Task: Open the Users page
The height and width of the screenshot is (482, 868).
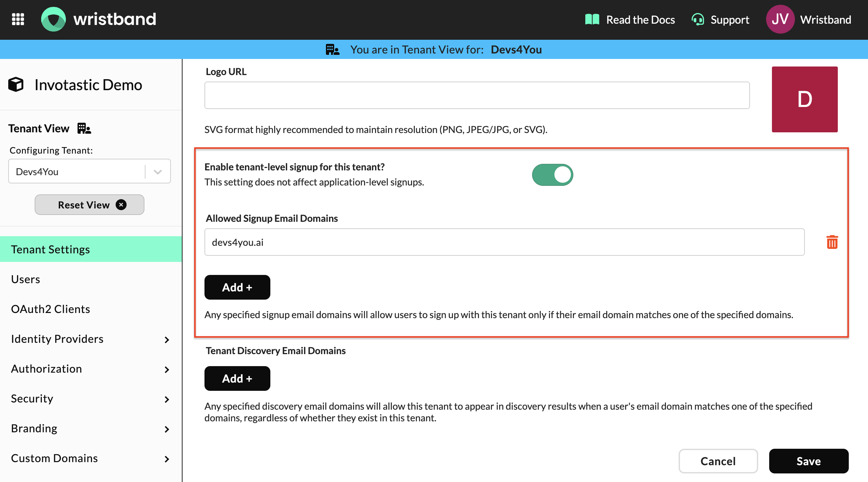Action: (x=26, y=279)
